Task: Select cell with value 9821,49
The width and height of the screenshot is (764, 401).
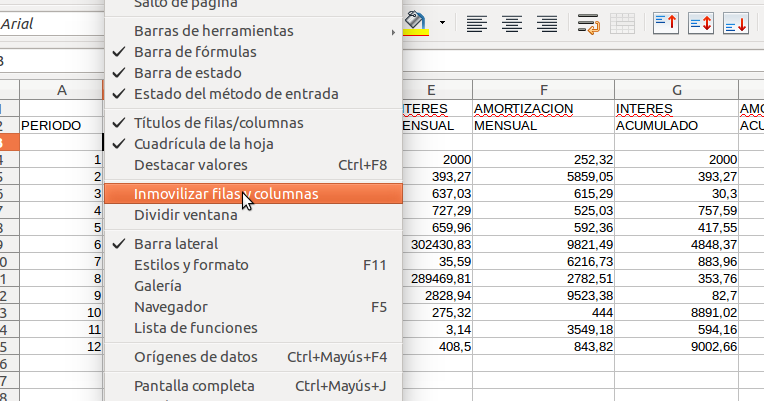Action: tap(544, 245)
